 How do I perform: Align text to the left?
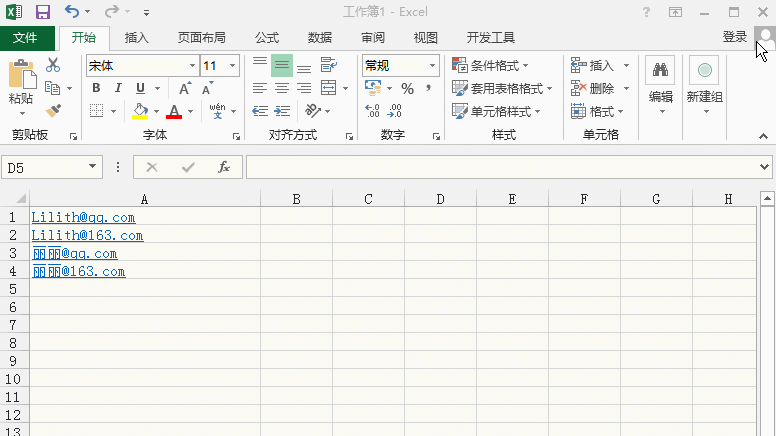click(x=260, y=88)
